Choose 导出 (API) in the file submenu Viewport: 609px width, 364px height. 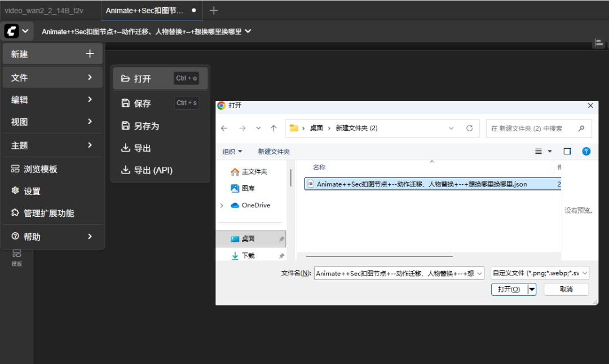[x=160, y=170]
